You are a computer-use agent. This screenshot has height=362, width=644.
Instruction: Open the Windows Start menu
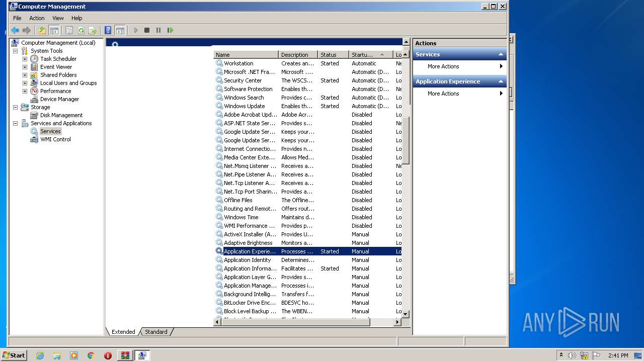click(14, 355)
